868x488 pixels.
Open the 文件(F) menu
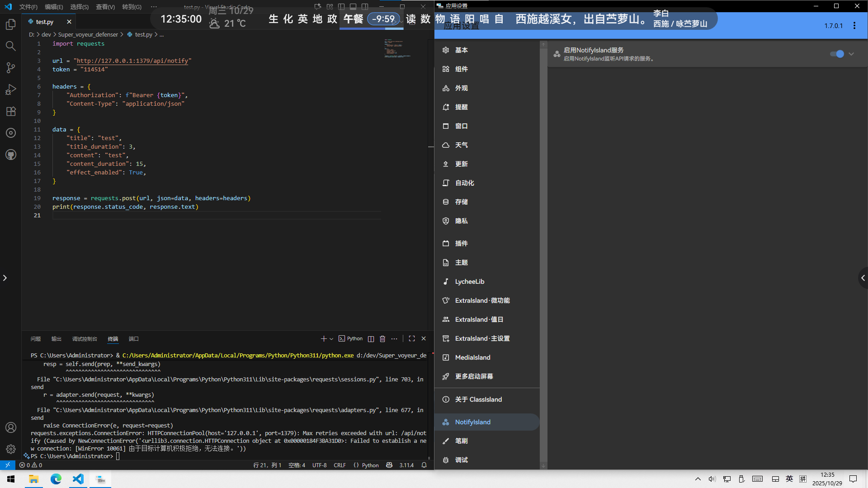(28, 7)
